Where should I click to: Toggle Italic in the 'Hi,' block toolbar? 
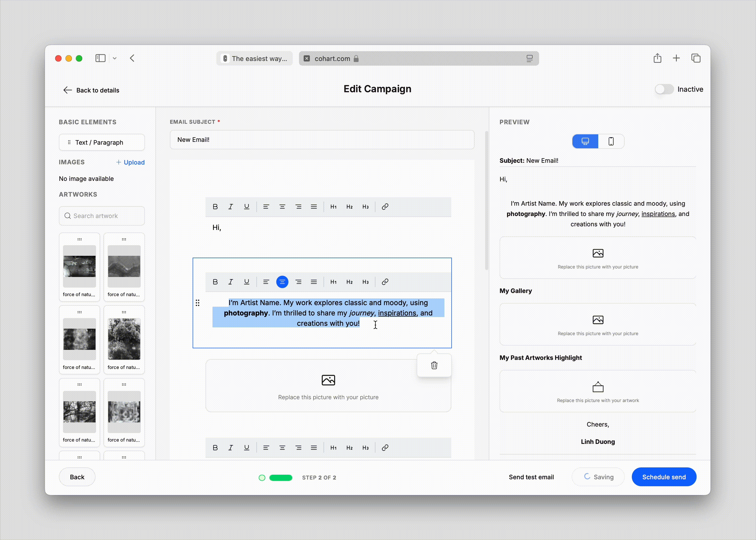point(231,207)
